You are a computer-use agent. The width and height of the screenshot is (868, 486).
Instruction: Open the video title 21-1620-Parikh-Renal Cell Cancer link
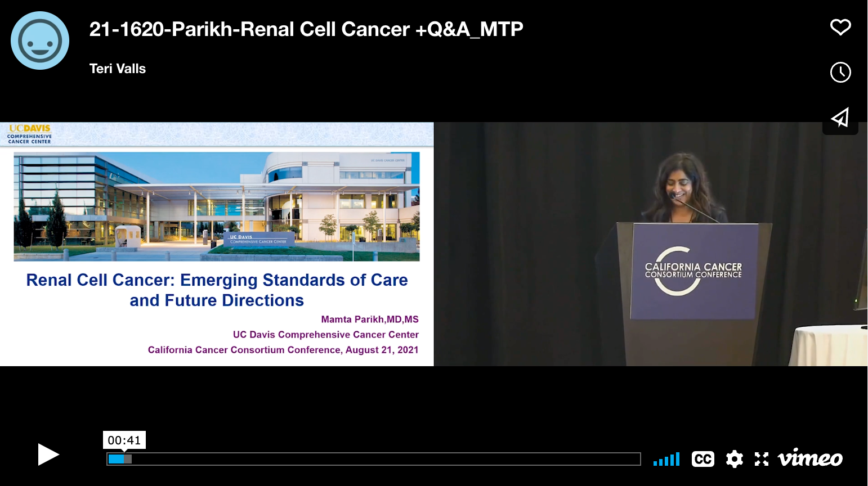pyautogui.click(x=306, y=29)
